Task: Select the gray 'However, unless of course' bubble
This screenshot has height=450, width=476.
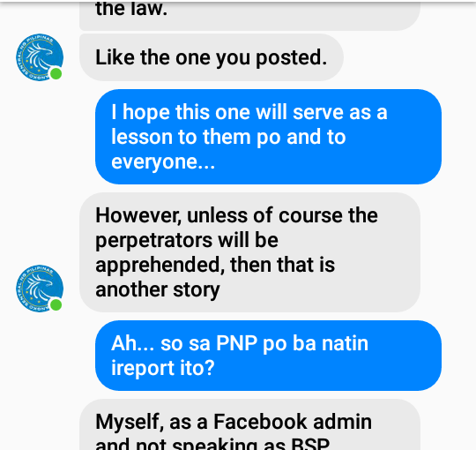Action: click(x=249, y=252)
